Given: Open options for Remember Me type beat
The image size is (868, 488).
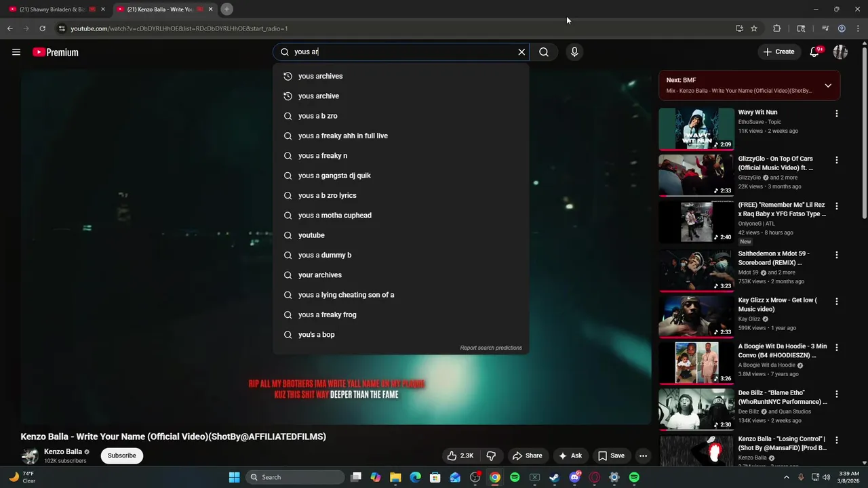Looking at the screenshot, I should [x=836, y=206].
